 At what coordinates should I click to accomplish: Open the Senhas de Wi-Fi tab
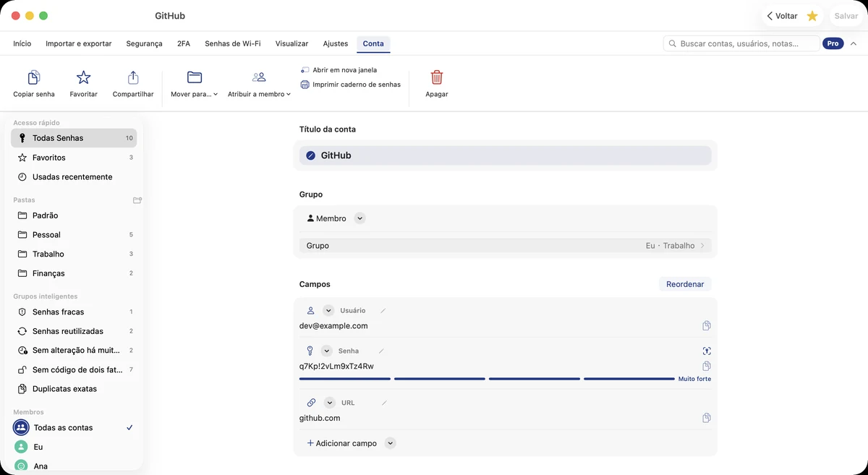click(x=233, y=44)
